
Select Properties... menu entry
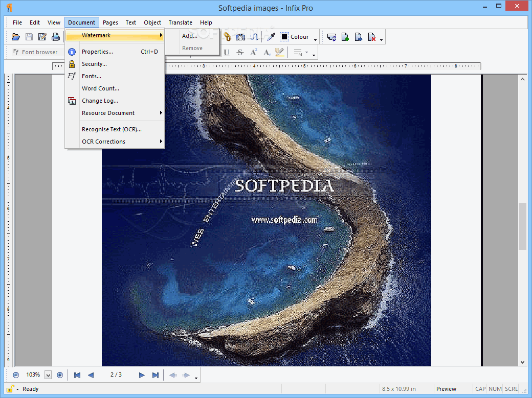click(x=115, y=52)
